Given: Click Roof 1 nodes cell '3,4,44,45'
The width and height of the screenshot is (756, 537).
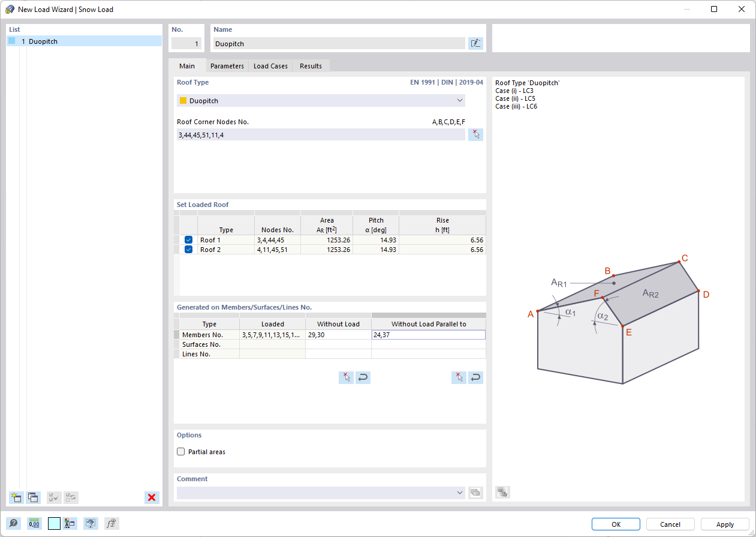Looking at the screenshot, I should (278, 240).
